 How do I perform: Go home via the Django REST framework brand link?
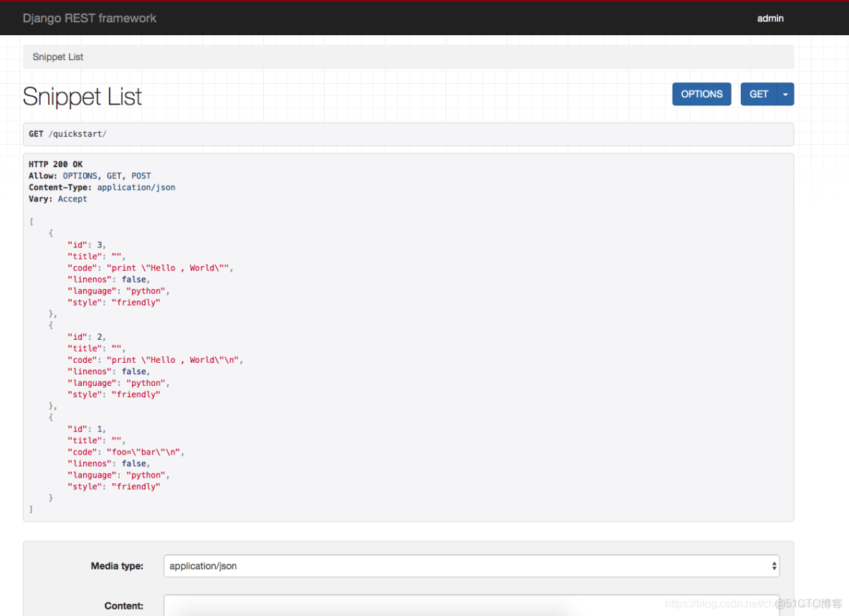pyautogui.click(x=89, y=18)
